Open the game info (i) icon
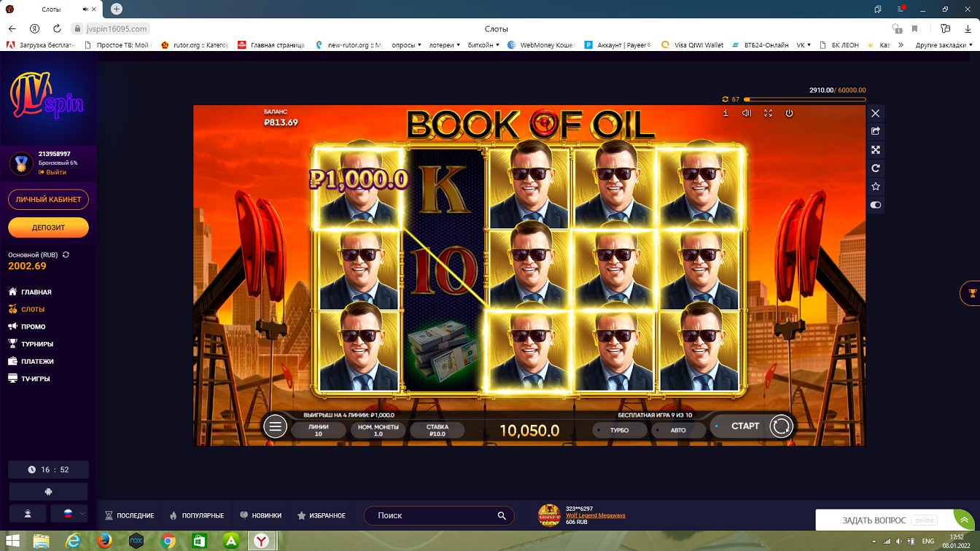The height and width of the screenshot is (551, 980). (x=726, y=114)
